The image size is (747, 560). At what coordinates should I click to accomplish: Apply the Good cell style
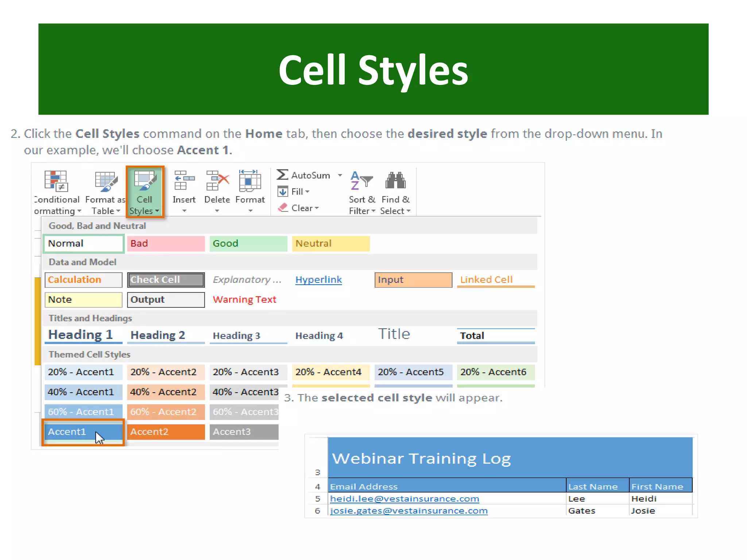(x=248, y=244)
